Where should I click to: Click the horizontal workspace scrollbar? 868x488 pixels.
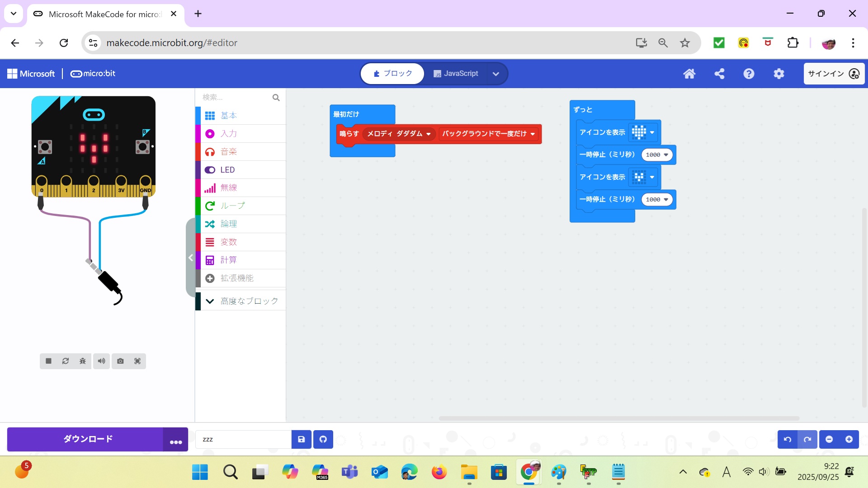(x=618, y=418)
